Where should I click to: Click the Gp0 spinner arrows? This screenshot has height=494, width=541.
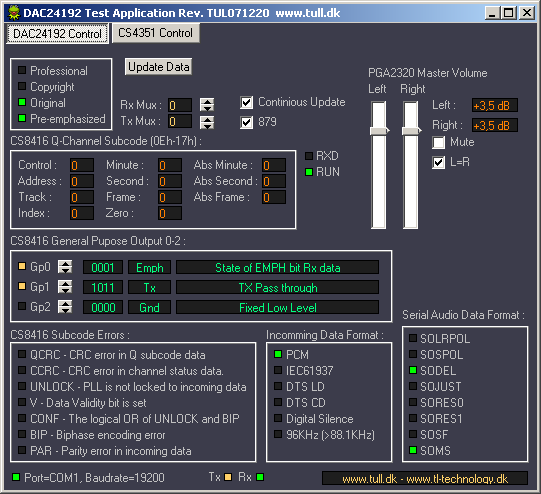(65, 267)
